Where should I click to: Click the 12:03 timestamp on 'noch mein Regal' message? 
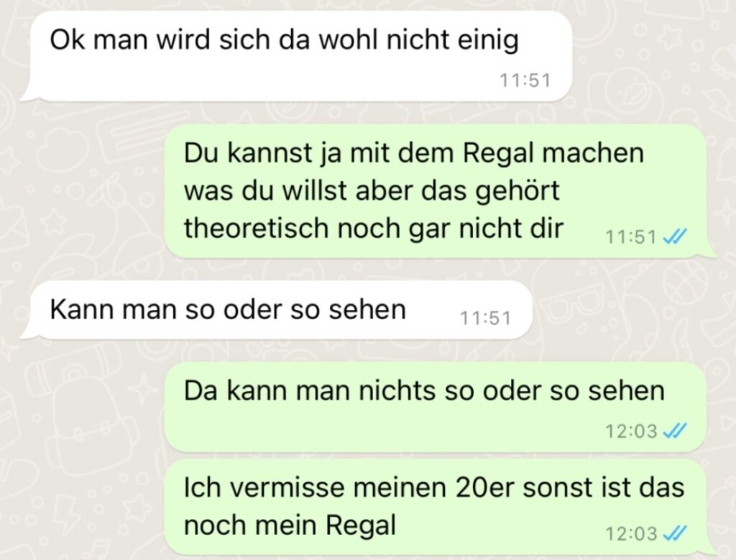click(630, 533)
